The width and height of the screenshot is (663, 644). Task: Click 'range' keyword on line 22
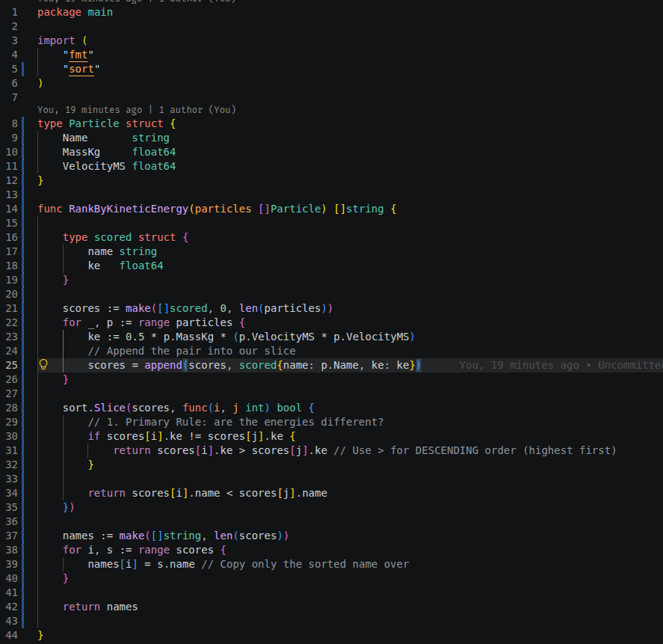(x=154, y=323)
